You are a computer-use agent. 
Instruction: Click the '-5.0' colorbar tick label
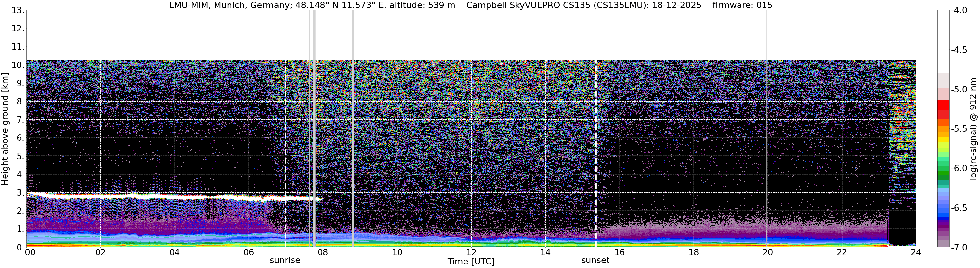click(x=959, y=89)
